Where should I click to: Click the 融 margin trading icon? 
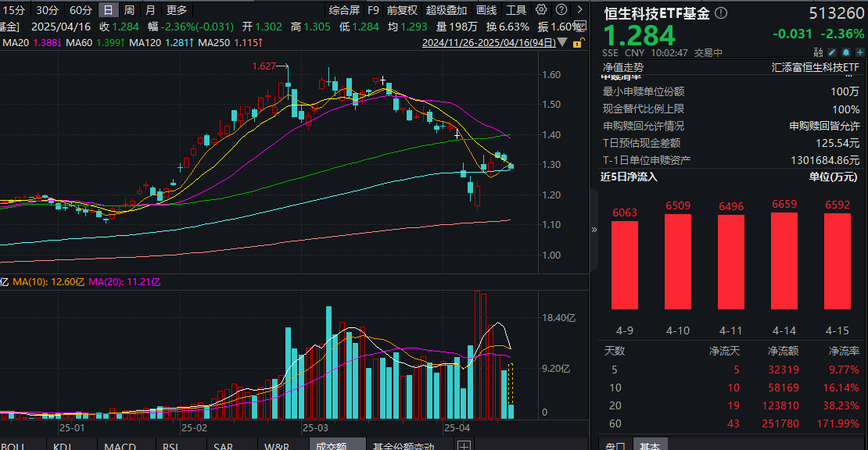pyautogui.click(x=818, y=52)
